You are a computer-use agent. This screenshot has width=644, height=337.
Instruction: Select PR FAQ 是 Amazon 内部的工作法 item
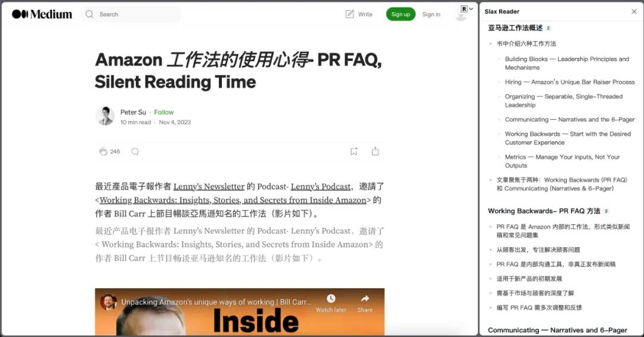(563, 231)
